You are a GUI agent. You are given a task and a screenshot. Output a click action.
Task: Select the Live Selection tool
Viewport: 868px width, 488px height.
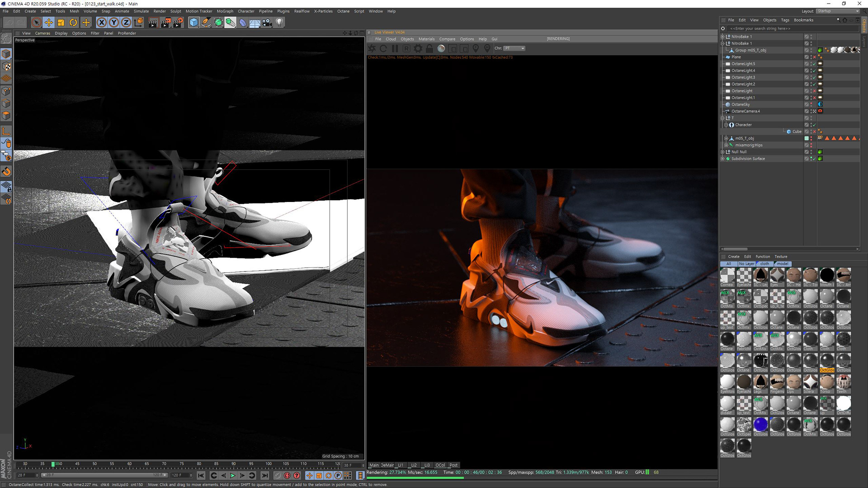[x=37, y=22]
